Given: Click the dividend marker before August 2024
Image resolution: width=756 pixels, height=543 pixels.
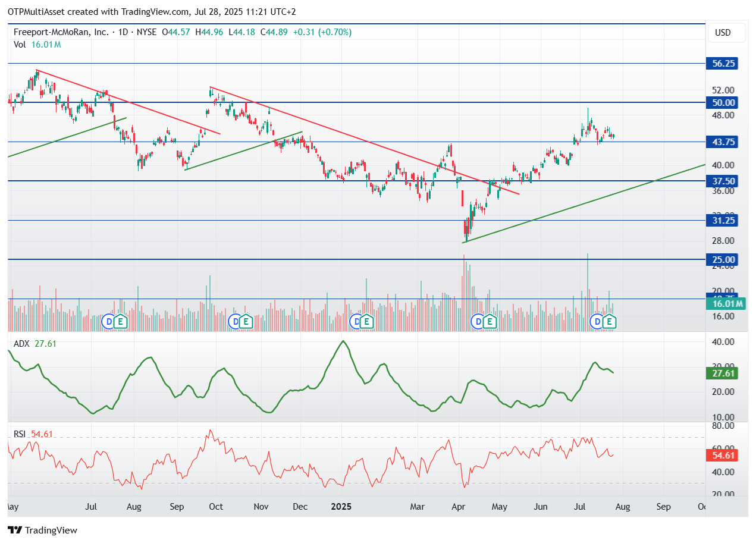Looking at the screenshot, I should [108, 322].
